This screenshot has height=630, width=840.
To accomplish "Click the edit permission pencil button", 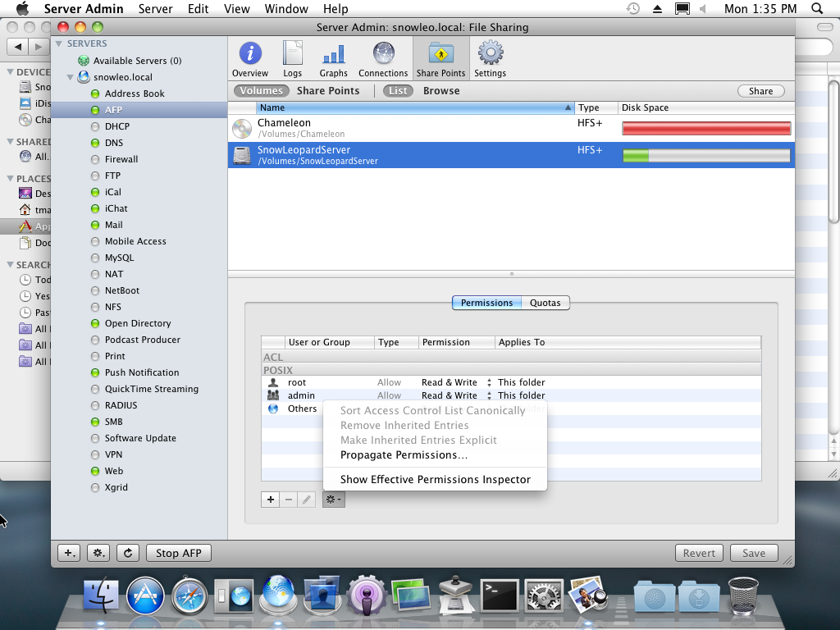I will (x=307, y=500).
